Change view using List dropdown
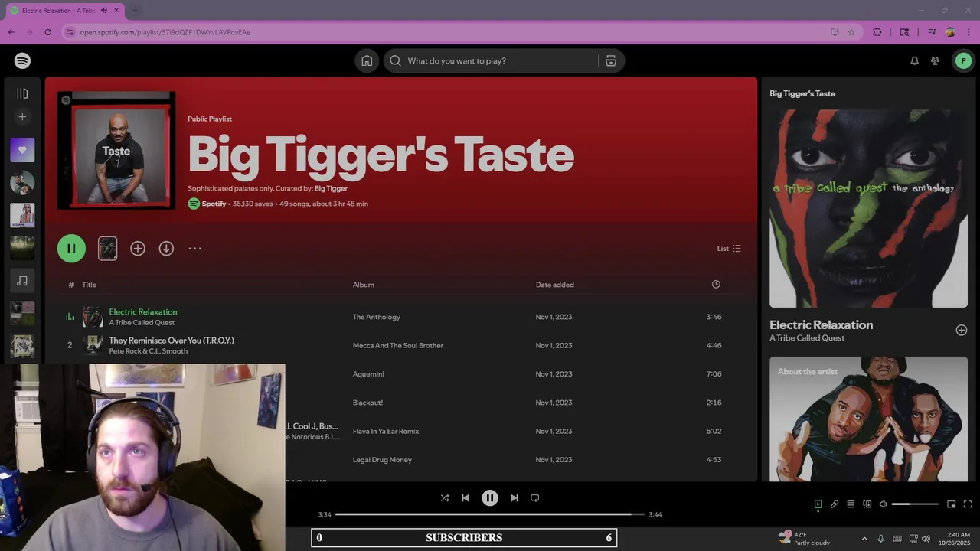This screenshot has width=980, height=551. tap(729, 249)
